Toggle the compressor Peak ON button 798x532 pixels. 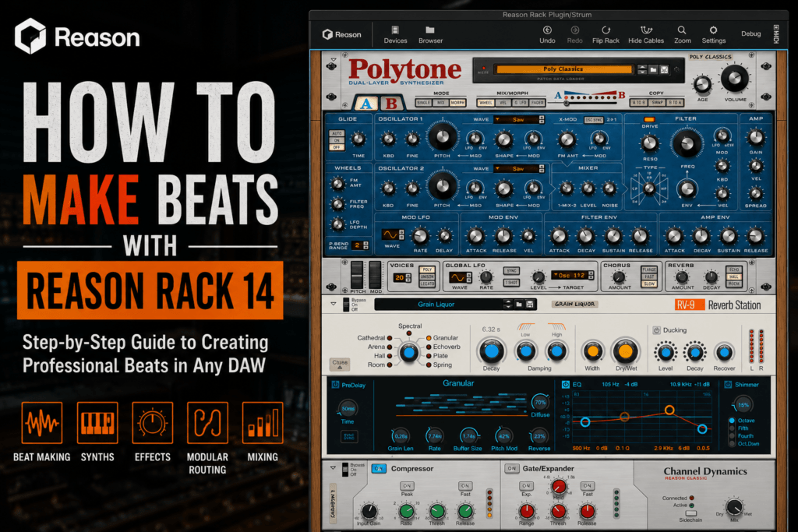pos(407,486)
